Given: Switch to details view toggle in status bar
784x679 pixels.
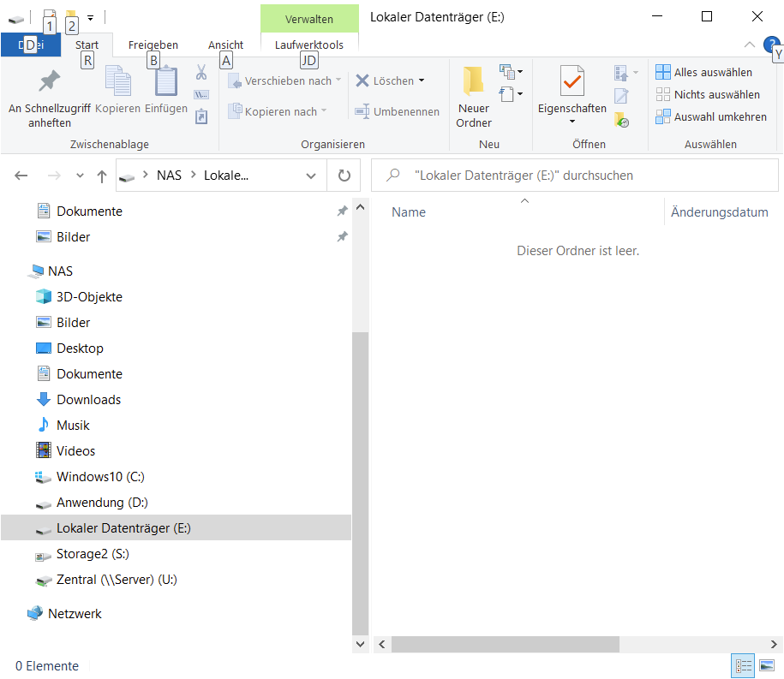Looking at the screenshot, I should [743, 665].
